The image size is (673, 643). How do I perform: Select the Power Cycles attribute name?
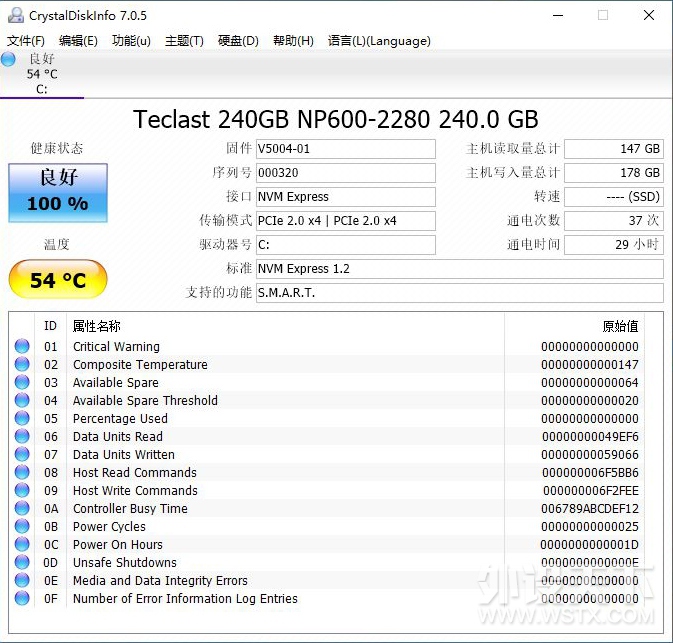109,526
